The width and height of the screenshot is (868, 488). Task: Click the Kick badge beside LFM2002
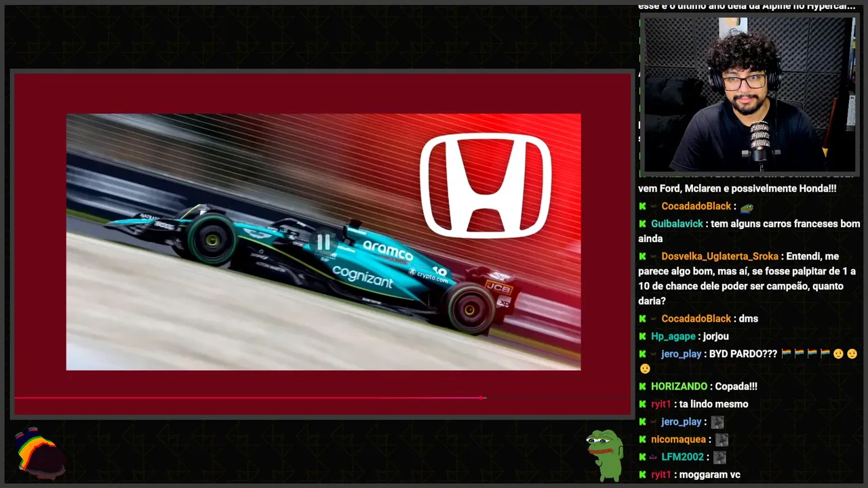(x=642, y=457)
